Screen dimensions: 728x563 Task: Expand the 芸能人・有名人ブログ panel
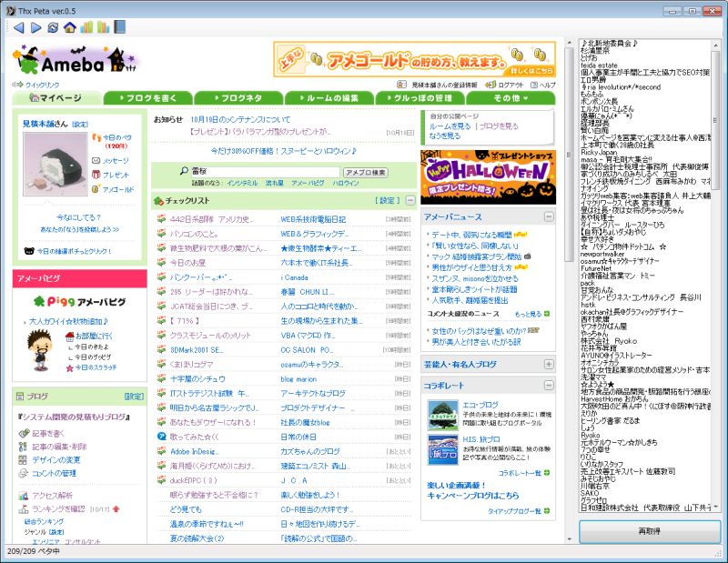(x=549, y=364)
